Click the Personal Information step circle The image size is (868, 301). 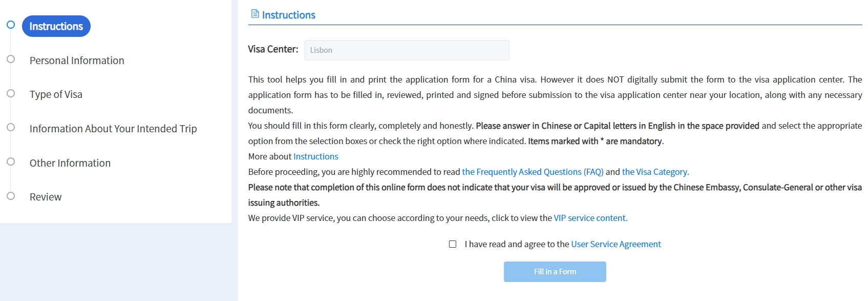11,59
